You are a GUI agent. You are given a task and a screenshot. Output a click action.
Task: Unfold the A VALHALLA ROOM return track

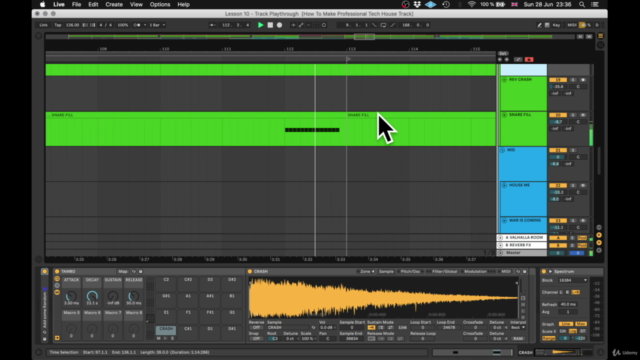coord(500,238)
